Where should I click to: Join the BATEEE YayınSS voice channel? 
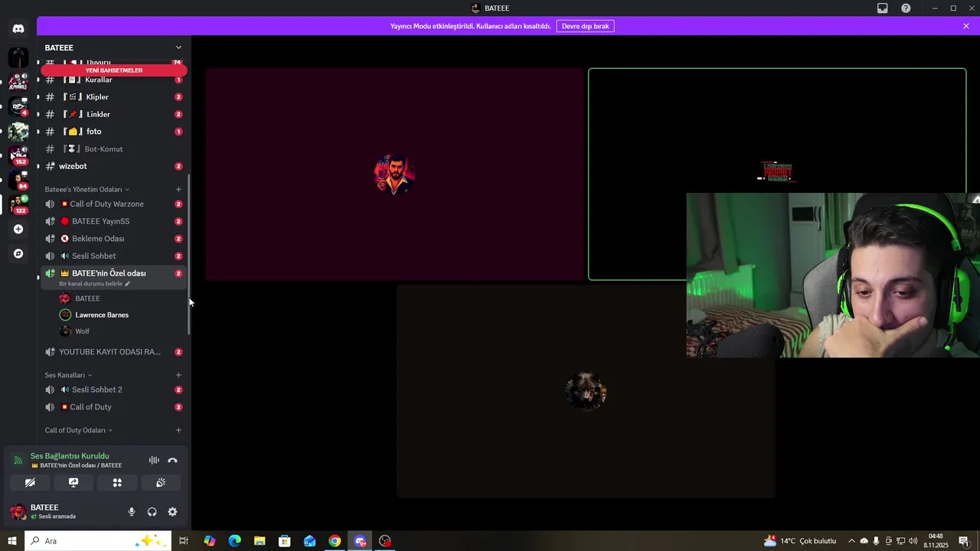[x=113, y=221]
